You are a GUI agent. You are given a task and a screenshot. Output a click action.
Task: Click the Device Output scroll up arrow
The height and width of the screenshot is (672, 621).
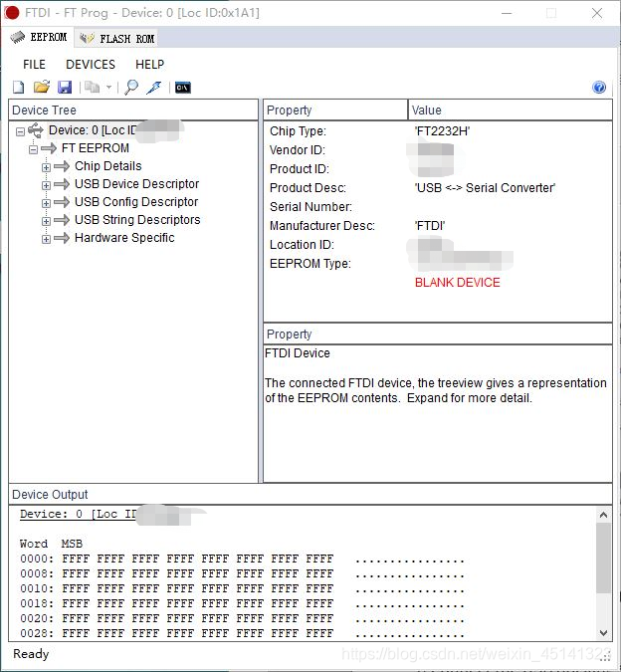603,515
